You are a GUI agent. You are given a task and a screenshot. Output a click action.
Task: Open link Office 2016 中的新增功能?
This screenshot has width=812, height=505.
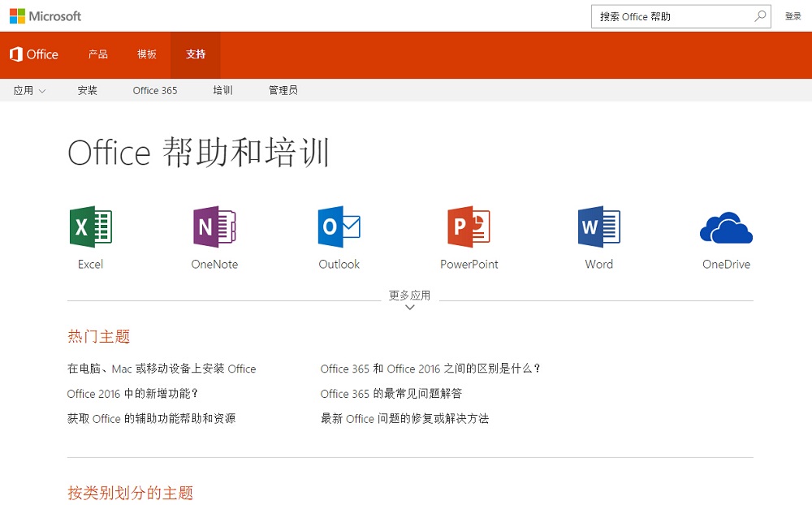132,393
